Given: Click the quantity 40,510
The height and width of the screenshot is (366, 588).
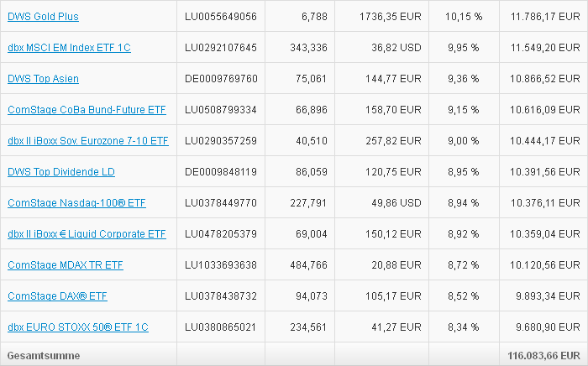Looking at the screenshot, I should (312, 141).
